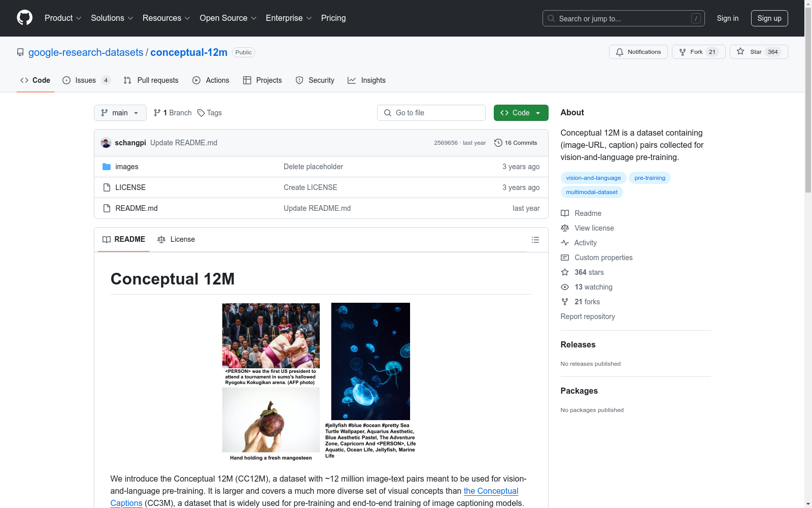Click the search magnifier icon in header
812x508 pixels.
(551, 18)
